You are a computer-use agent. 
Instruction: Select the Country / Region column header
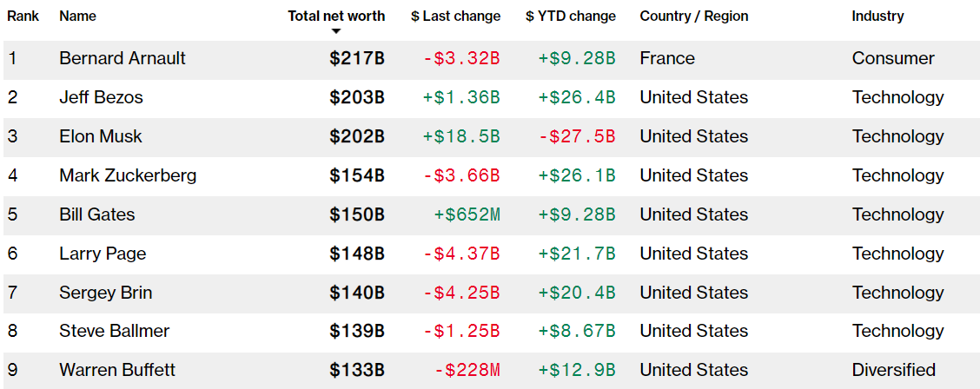693,16
